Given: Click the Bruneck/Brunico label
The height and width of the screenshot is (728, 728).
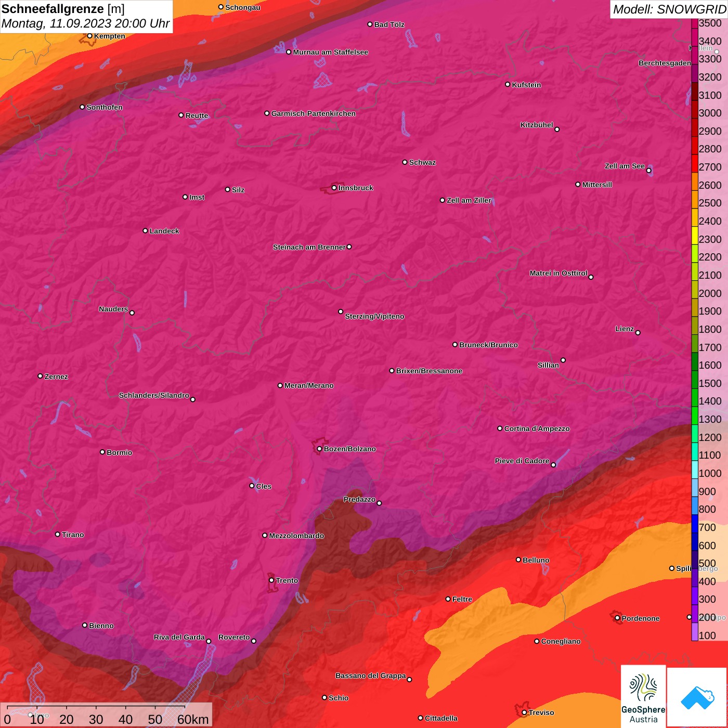Looking at the screenshot, I should [x=488, y=345].
